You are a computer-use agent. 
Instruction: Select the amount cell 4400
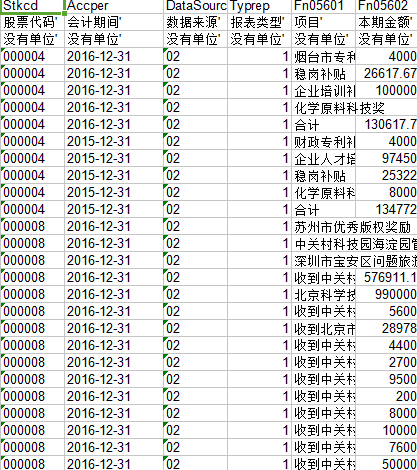click(386, 345)
